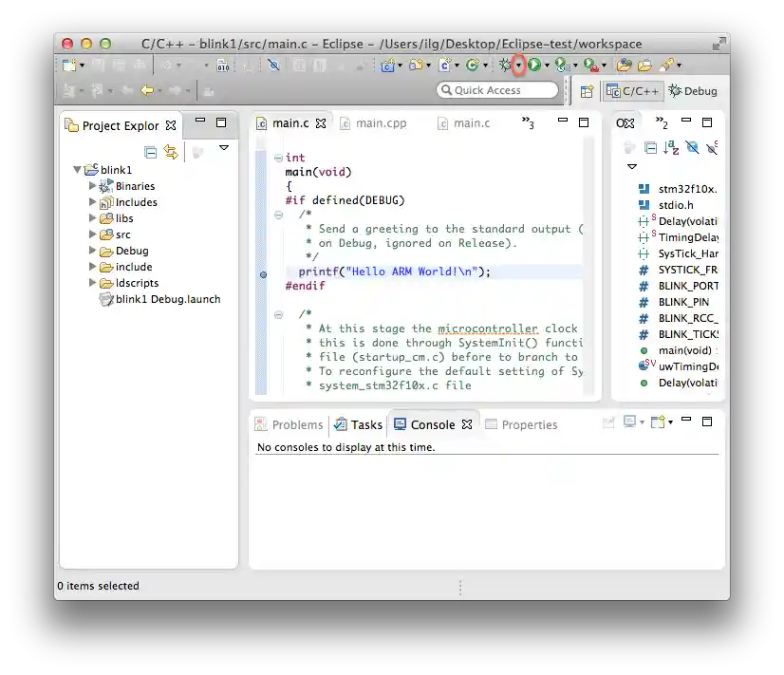784x675 pixels.
Task: Expand the src folder in project tree
Action: 93,234
